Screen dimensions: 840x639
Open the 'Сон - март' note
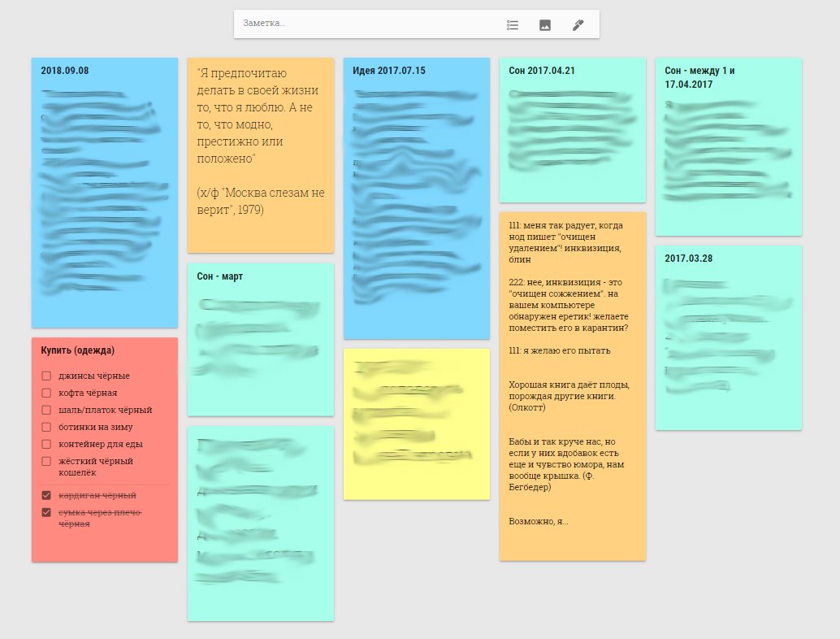point(260,338)
